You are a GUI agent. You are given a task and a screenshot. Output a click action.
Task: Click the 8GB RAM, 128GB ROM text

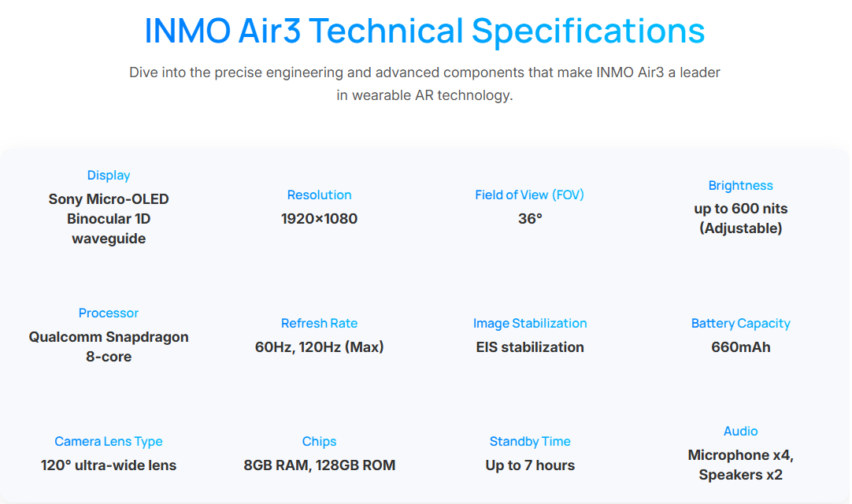click(319, 465)
